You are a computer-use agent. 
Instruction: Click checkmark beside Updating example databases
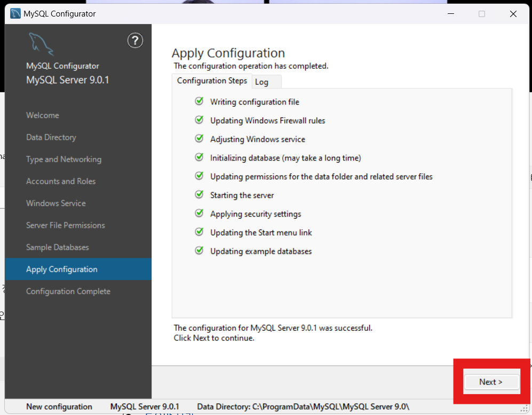coord(199,250)
